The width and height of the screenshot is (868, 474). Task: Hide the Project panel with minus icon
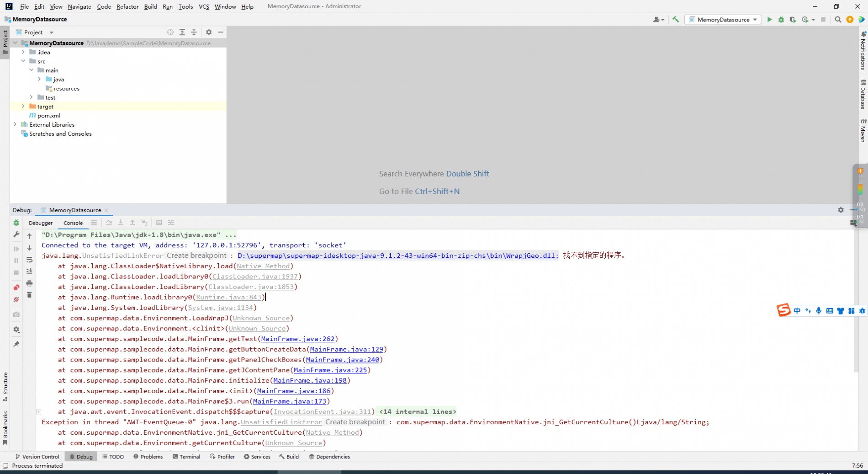click(221, 32)
